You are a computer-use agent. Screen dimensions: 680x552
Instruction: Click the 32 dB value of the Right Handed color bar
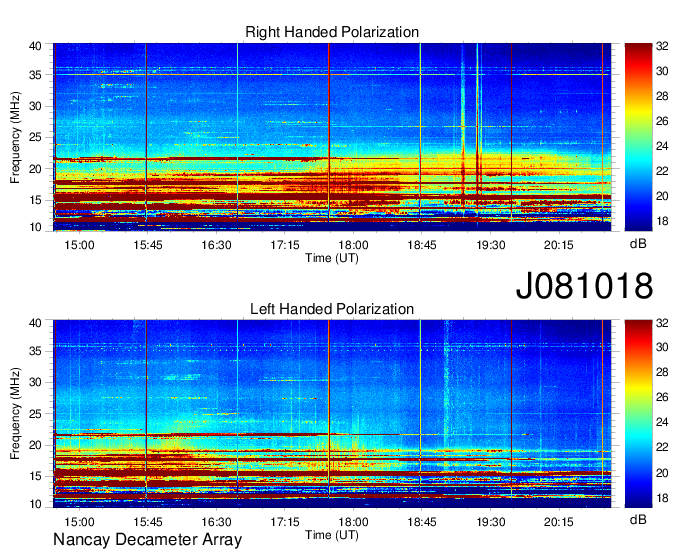coord(662,46)
